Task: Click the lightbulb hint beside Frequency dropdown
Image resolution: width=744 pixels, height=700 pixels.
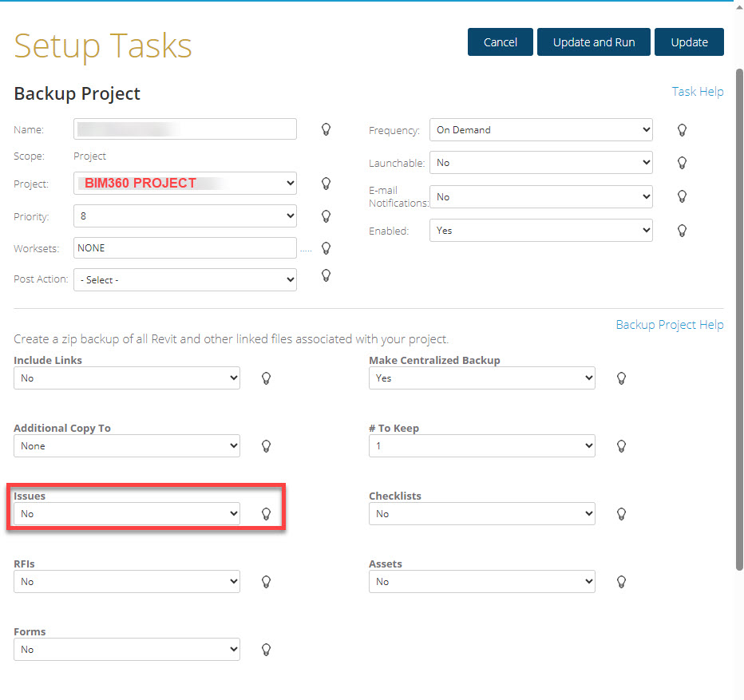Action: (x=682, y=130)
